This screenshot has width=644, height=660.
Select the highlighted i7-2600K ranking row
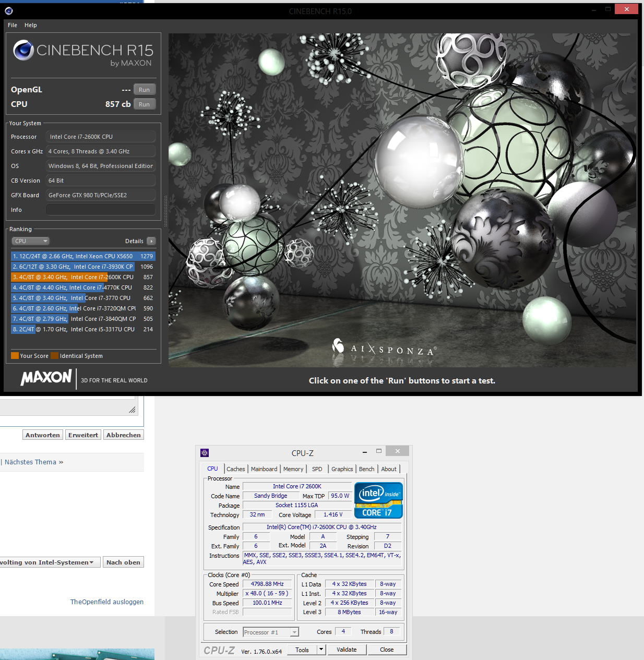click(x=83, y=277)
